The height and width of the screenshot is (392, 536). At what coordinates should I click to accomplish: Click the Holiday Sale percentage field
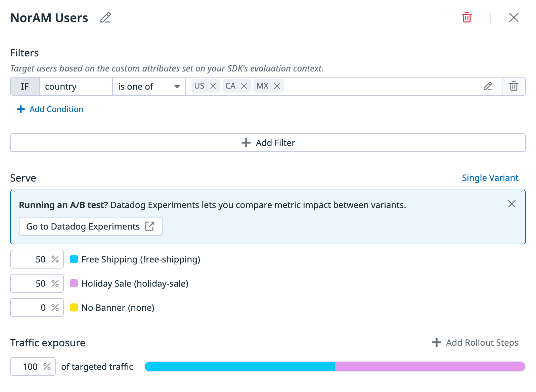point(37,284)
